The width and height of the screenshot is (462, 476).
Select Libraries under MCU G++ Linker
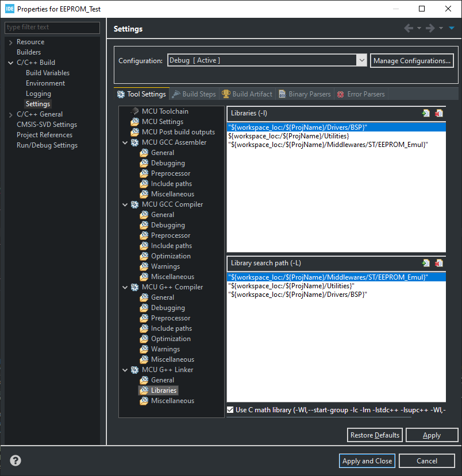pyautogui.click(x=163, y=390)
